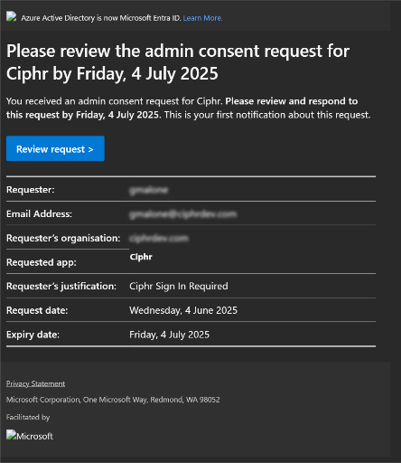Open the Learn More link
The image size is (401, 463).
203,18
